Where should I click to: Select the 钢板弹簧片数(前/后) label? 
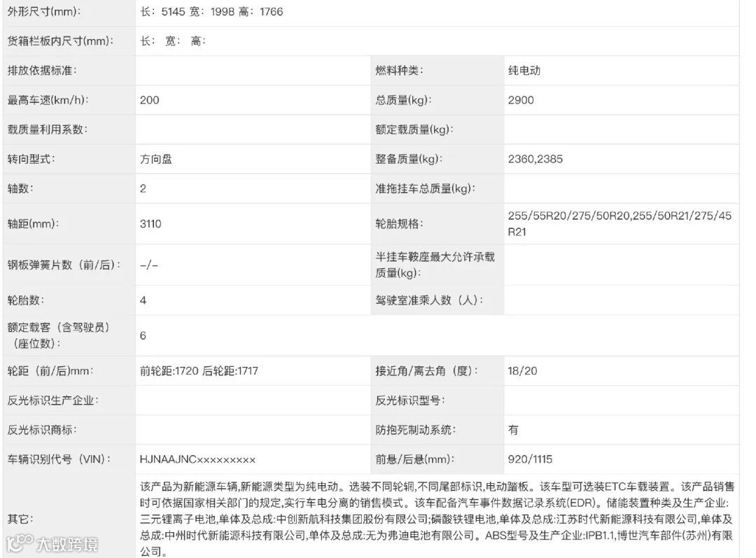[x=64, y=265]
